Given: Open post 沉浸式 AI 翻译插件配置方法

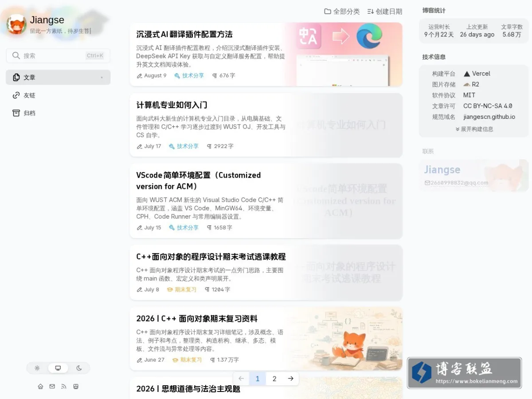Looking at the screenshot, I should 184,35.
